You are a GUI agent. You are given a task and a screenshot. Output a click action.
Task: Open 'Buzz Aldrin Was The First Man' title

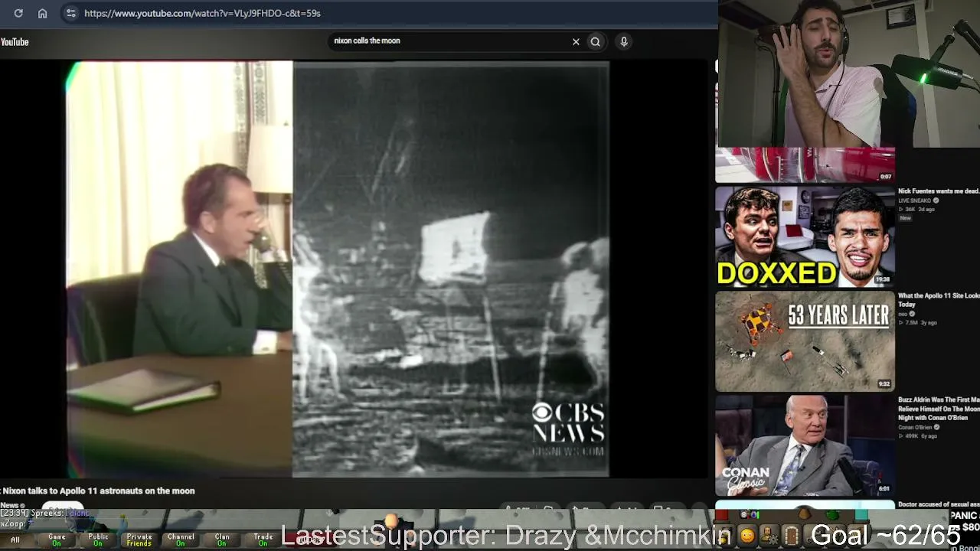click(939, 409)
